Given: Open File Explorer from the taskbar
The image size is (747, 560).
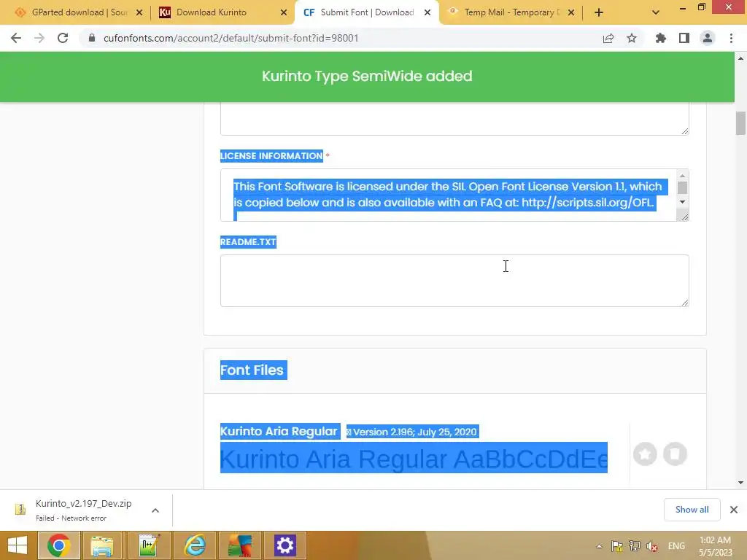Looking at the screenshot, I should tap(102, 545).
